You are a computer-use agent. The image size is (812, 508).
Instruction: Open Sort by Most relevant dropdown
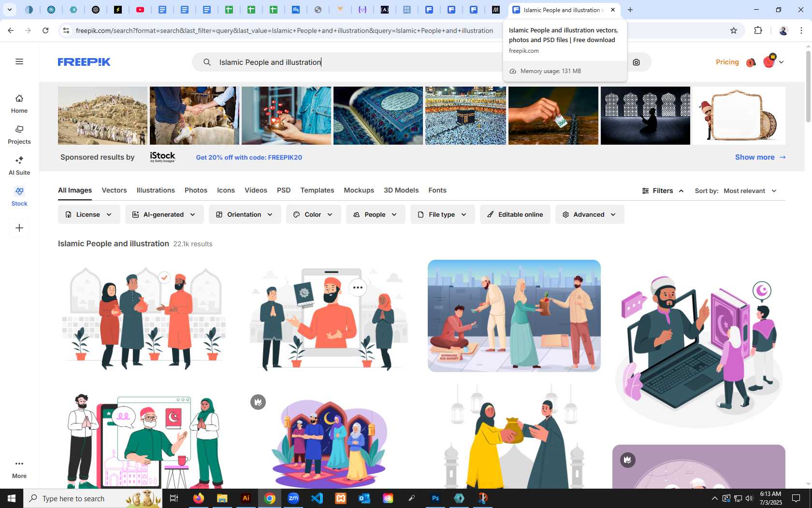pyautogui.click(x=750, y=191)
